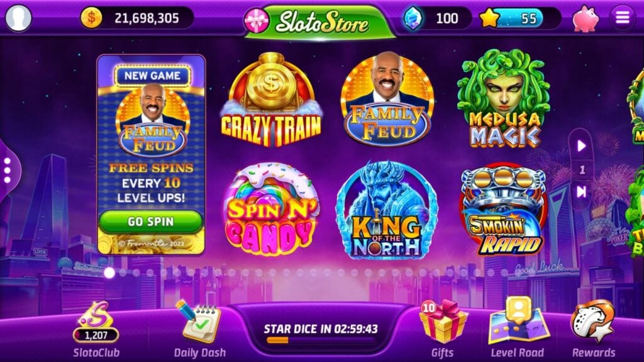Open the SlotoClub icon
This screenshot has width=644, height=362.
(x=96, y=322)
